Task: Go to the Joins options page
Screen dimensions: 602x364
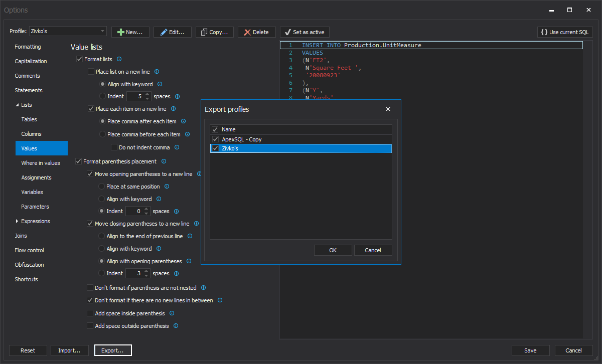Action: (x=21, y=236)
